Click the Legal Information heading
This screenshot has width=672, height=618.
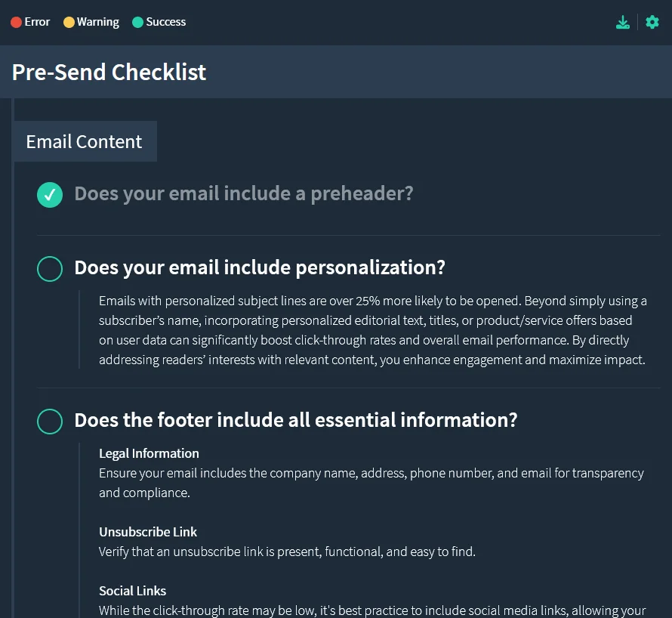coord(149,453)
